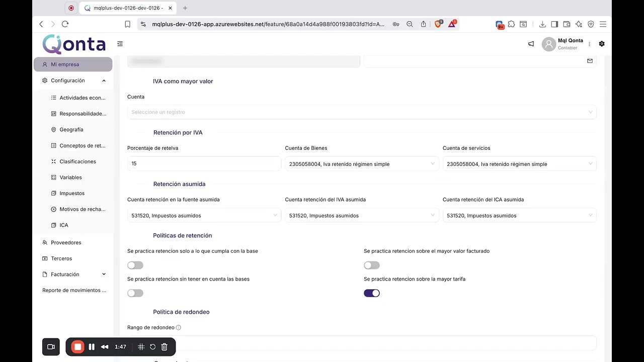The height and width of the screenshot is (362, 644).
Task: Click the Porcentaje de reteIva input field
Action: (204, 163)
